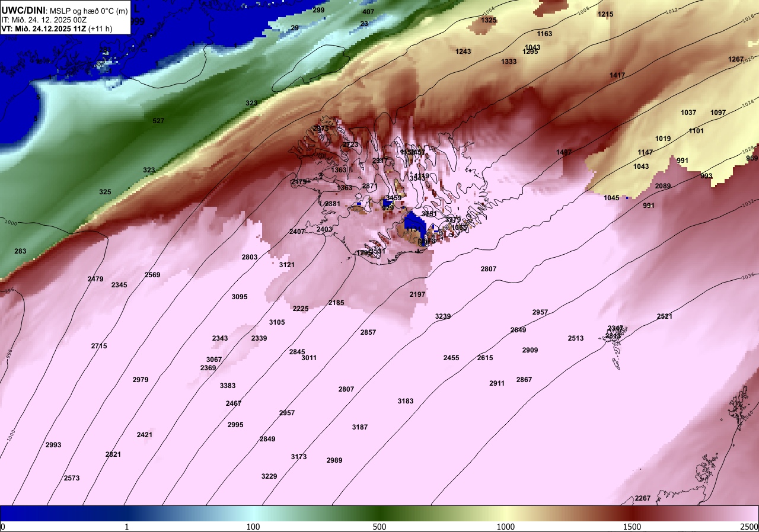This screenshot has width=759, height=532.
Task: Click the value 1147 on the map
Action: pos(645,152)
